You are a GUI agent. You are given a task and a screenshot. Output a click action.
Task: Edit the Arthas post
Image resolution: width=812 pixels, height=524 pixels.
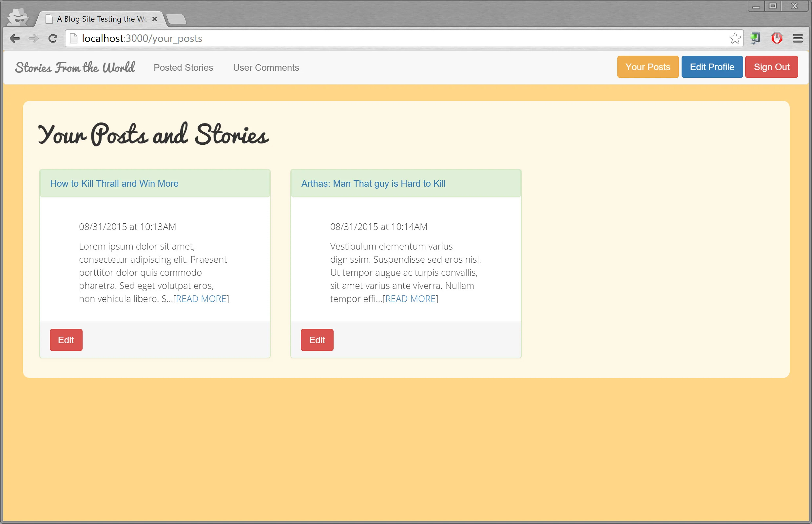pyautogui.click(x=317, y=340)
